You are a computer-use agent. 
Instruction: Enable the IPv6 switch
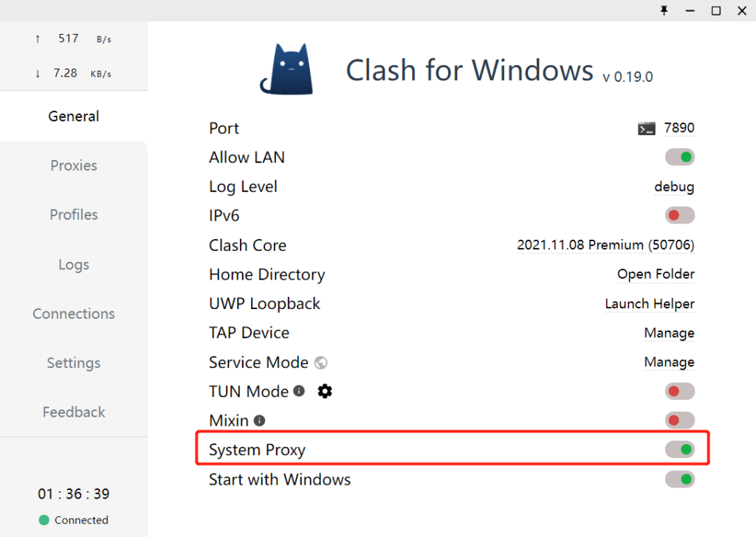coord(679,215)
